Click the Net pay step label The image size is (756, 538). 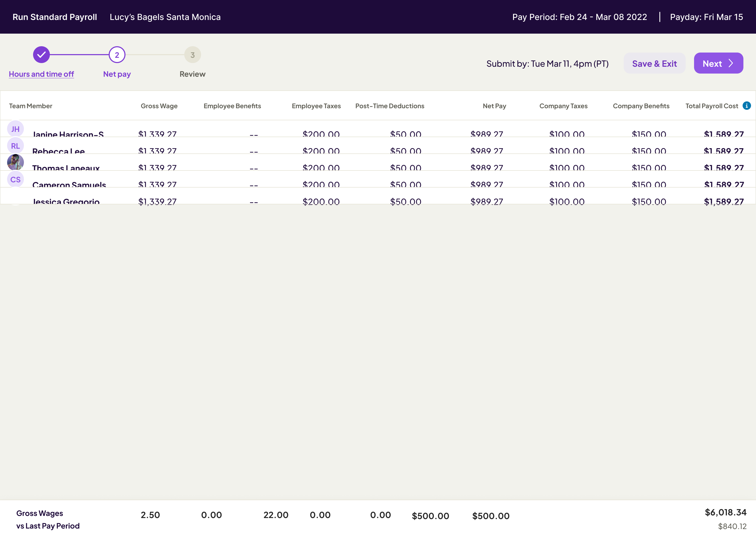click(x=117, y=74)
